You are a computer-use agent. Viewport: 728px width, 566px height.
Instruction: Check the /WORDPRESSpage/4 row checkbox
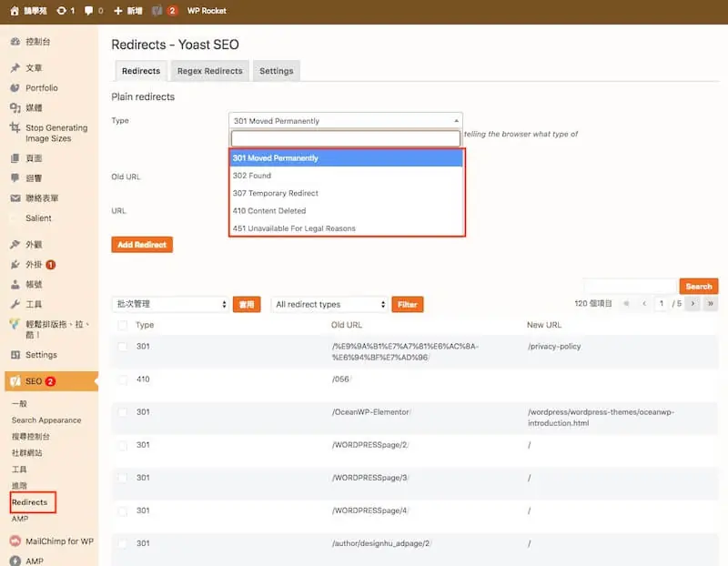point(123,510)
